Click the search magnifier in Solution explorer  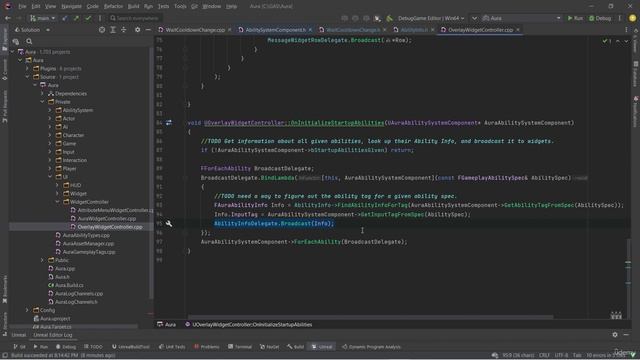(x=29, y=41)
